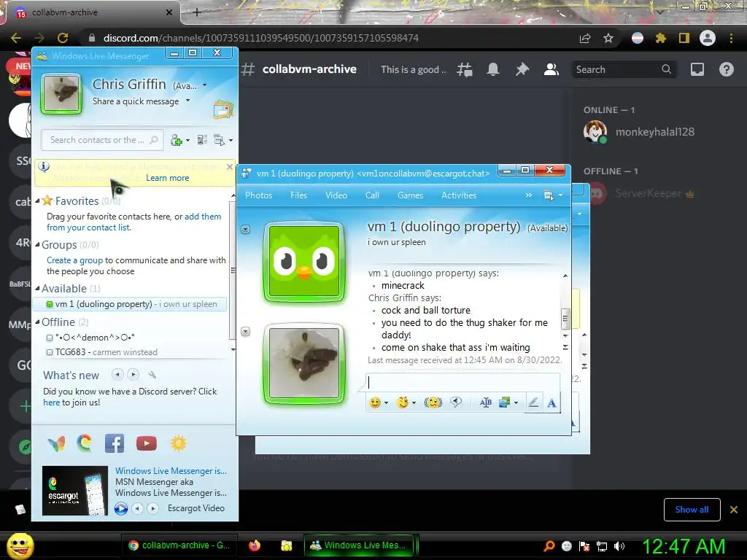Select vm 1 (duolingo property) contact row
Viewport: 747px width, 560px height.
(x=130, y=304)
